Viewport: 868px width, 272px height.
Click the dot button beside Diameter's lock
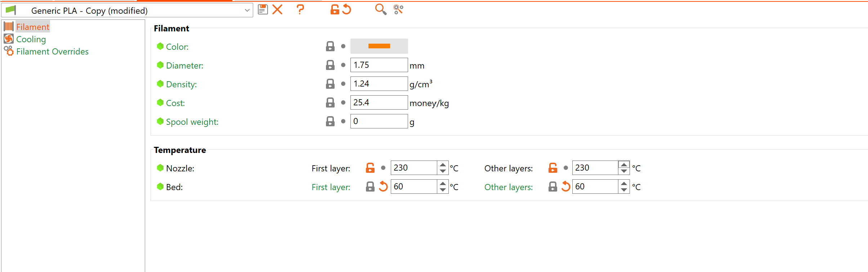tap(343, 65)
